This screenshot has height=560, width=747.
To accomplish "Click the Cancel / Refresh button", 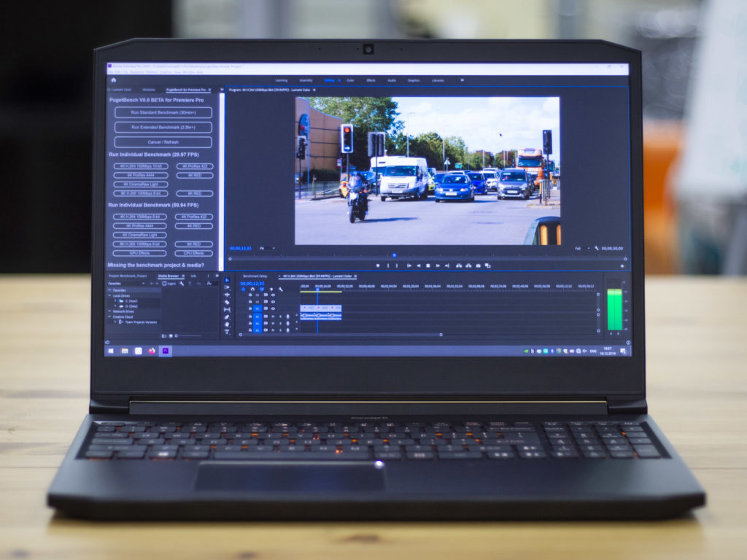I will tap(163, 142).
